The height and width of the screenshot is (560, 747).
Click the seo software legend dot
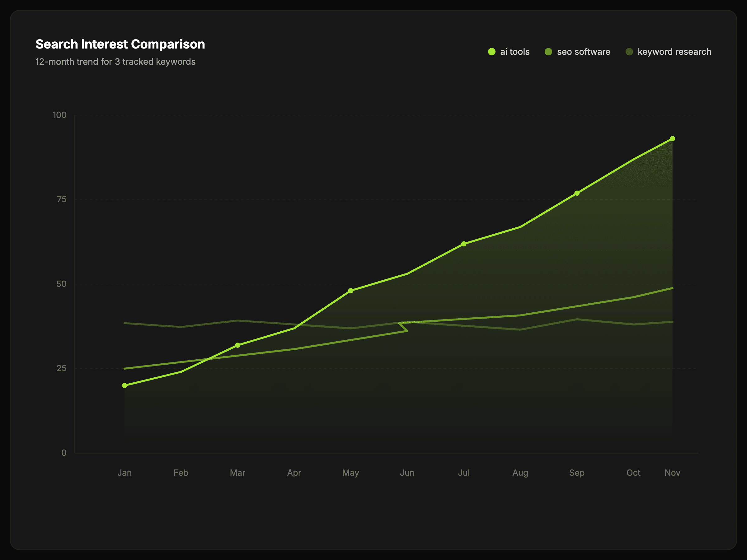pos(548,52)
